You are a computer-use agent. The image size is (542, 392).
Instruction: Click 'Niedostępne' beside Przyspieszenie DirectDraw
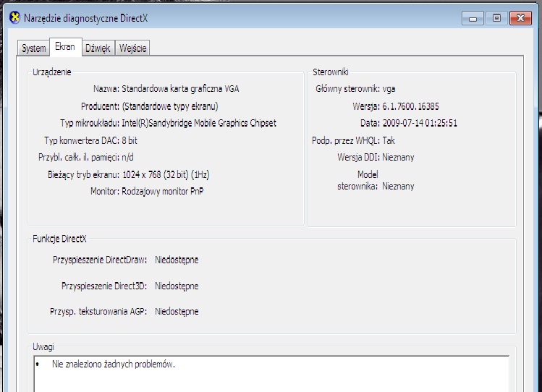[177, 260]
